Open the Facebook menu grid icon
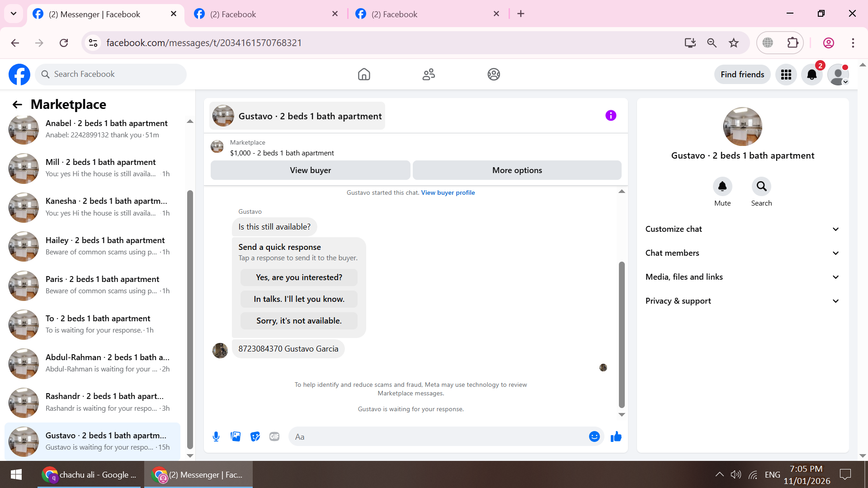Screen dimensions: 868x488 click(786, 75)
